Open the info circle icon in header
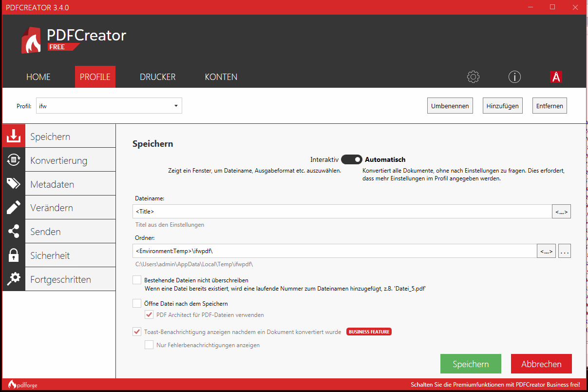 click(x=514, y=77)
